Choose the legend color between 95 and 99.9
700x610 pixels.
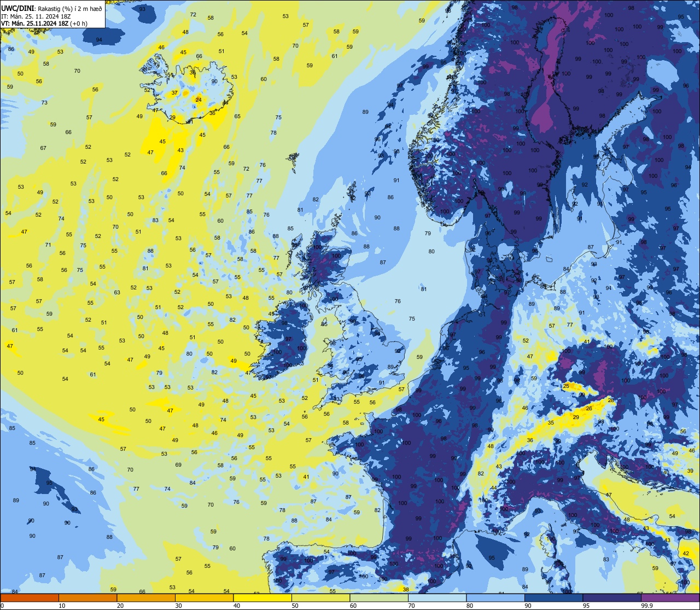612,597
